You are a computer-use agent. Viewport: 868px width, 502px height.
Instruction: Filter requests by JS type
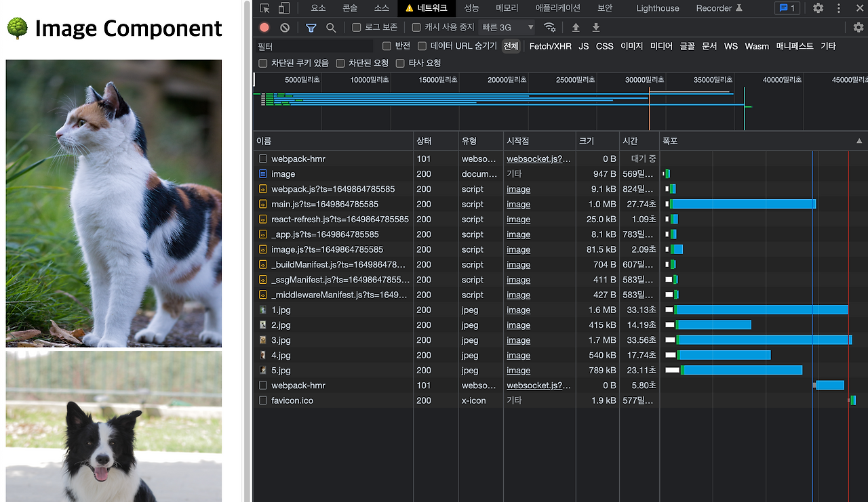(584, 46)
